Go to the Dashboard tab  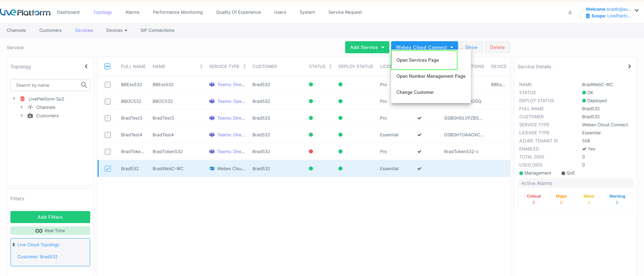click(68, 12)
